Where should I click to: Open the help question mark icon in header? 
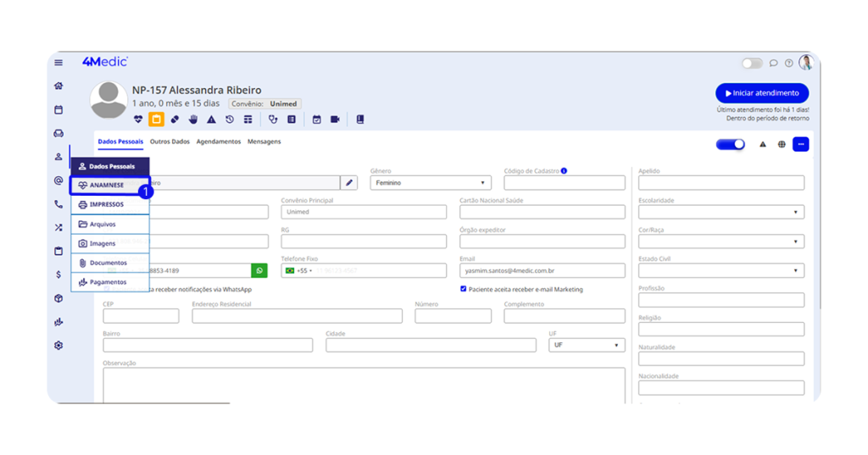[789, 63]
